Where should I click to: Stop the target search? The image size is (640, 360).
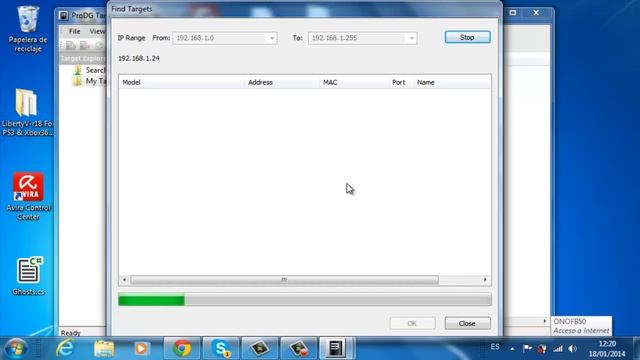click(x=467, y=37)
